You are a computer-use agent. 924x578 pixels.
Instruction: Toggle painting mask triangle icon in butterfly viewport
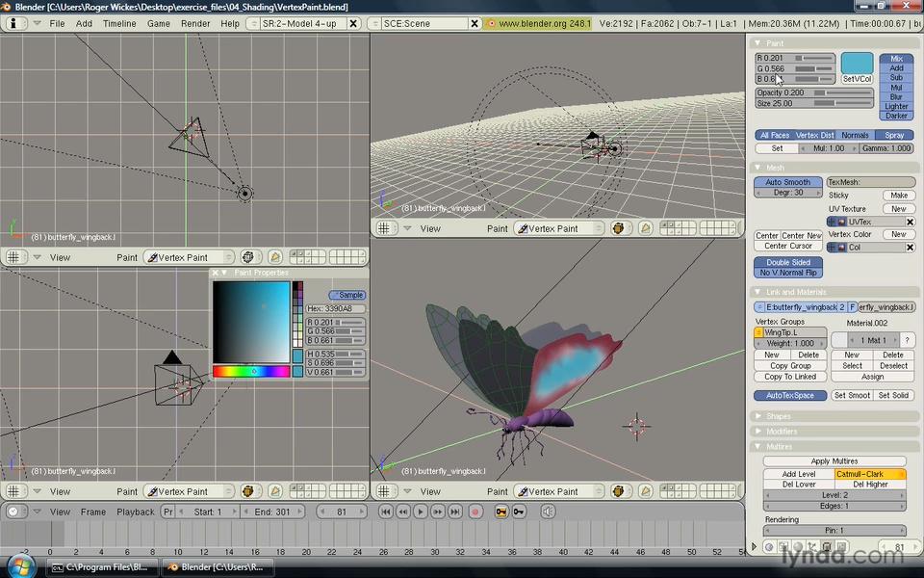pos(645,491)
